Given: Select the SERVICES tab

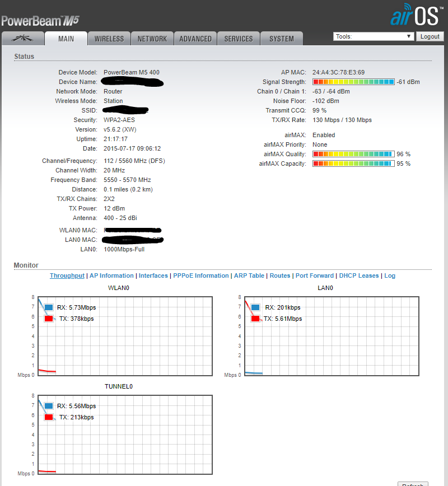Looking at the screenshot, I should click(239, 39).
